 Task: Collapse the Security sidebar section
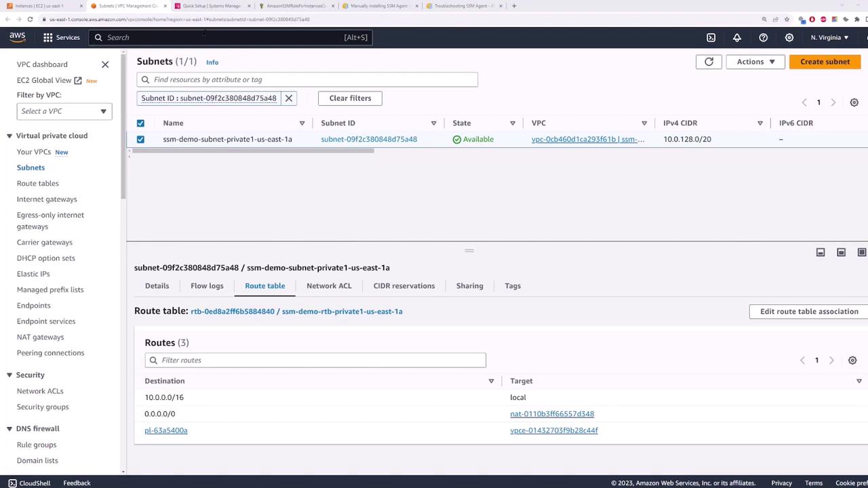point(9,375)
